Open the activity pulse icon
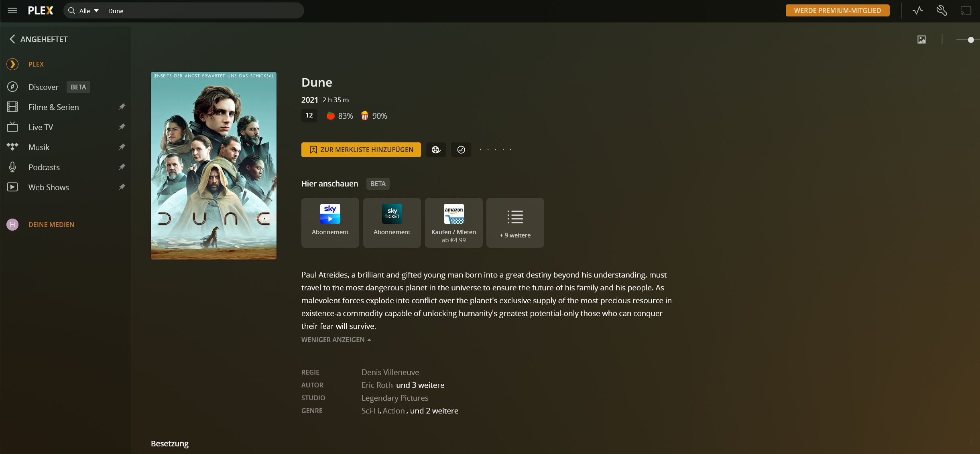This screenshot has width=980, height=454. click(917, 11)
